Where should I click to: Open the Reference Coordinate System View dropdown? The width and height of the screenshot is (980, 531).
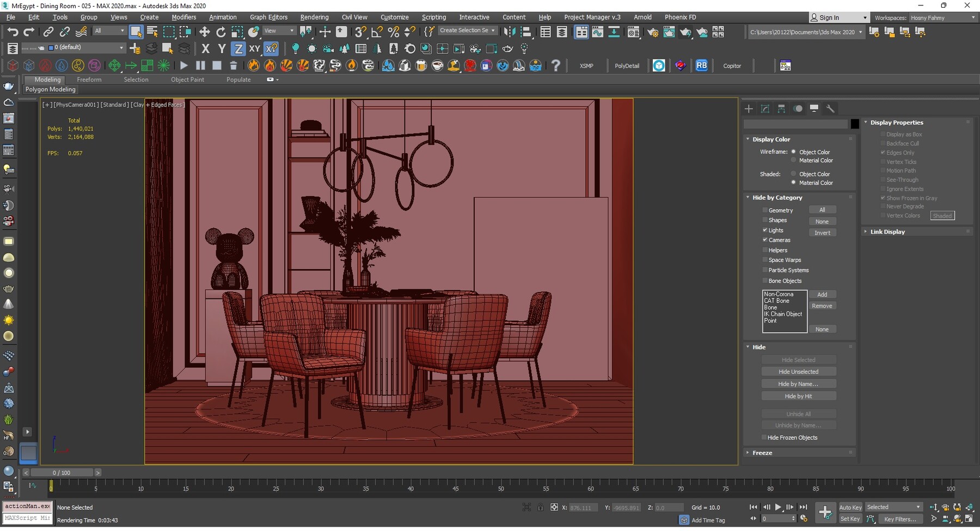click(279, 30)
